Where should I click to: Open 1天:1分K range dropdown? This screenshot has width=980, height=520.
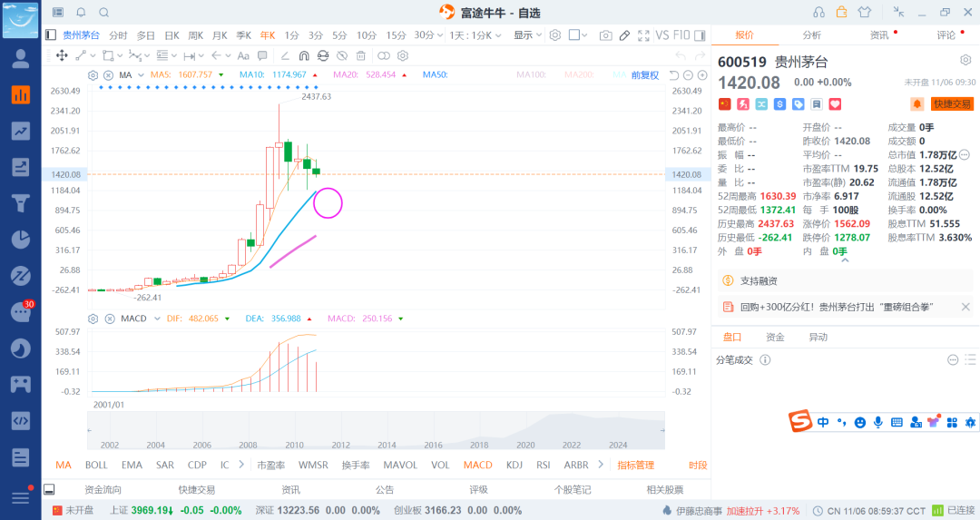tap(475, 35)
